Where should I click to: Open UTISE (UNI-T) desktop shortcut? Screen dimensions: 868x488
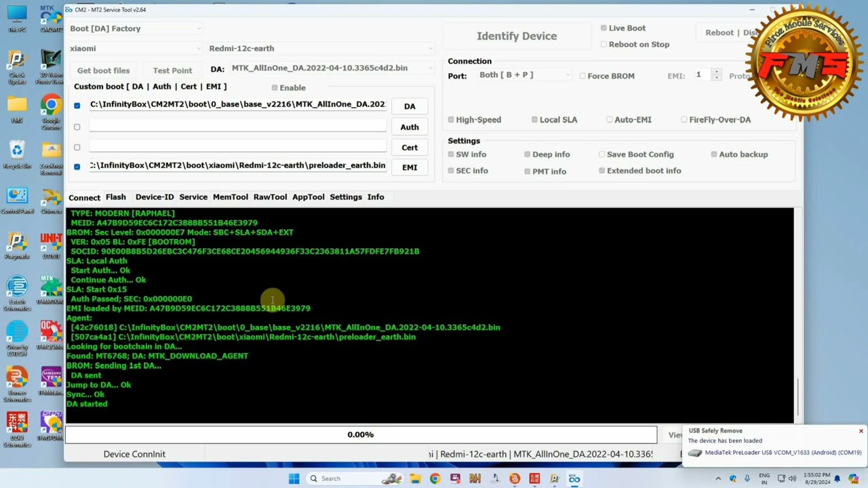pos(51,246)
